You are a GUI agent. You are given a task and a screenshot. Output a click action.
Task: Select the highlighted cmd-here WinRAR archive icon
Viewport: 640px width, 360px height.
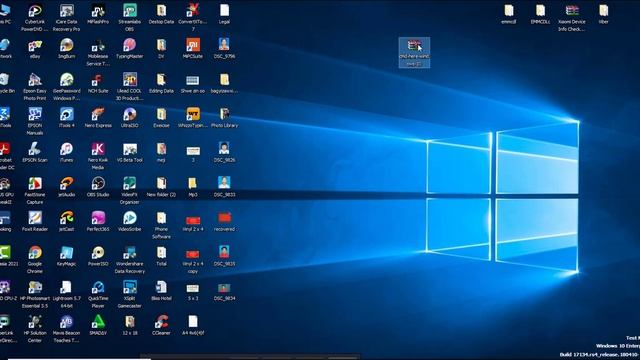click(x=414, y=53)
